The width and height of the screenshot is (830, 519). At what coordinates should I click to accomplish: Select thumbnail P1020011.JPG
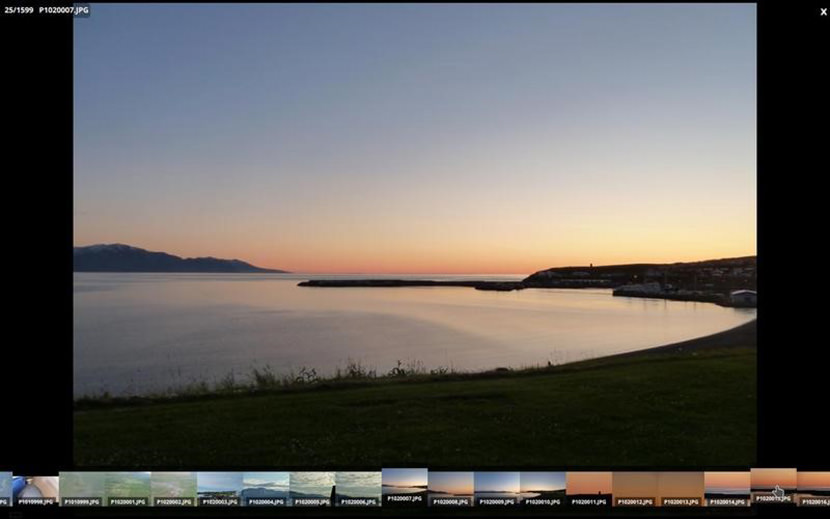pos(589,489)
